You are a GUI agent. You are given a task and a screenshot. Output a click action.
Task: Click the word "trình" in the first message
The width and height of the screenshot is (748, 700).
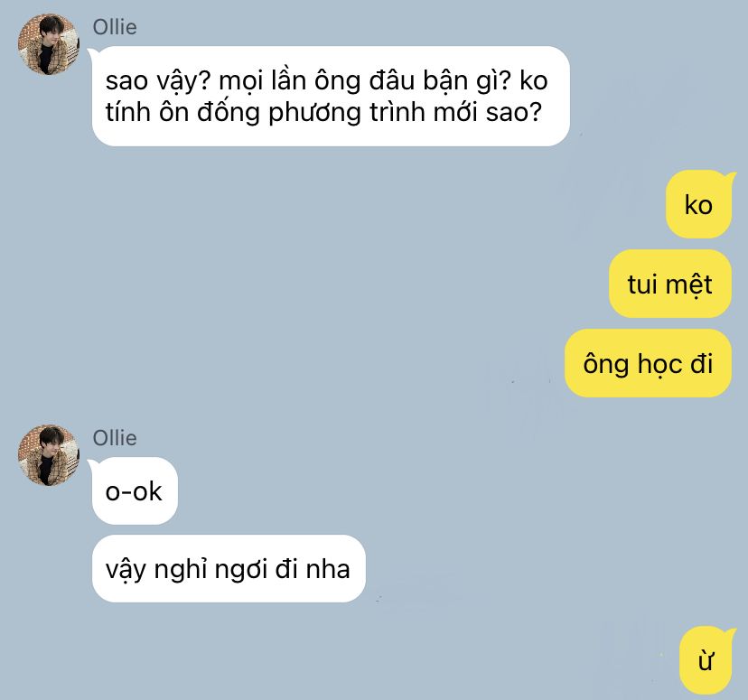point(397,113)
